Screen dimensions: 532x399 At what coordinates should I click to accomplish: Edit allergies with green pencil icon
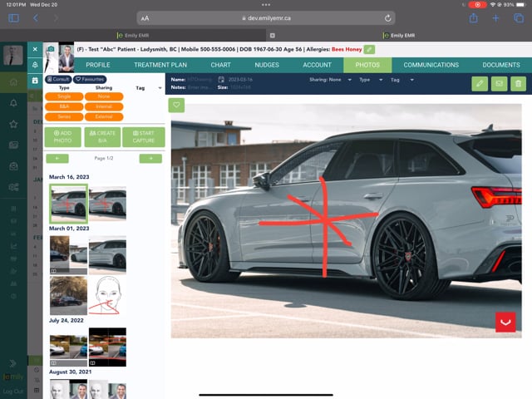(369, 50)
